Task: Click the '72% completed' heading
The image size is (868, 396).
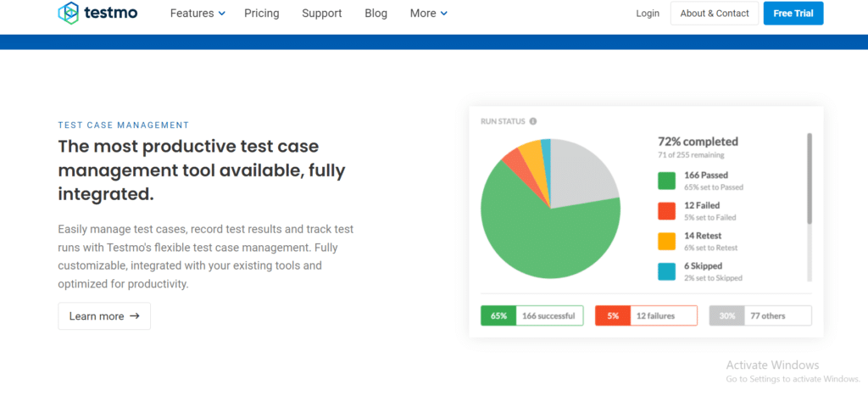Action: pos(698,142)
